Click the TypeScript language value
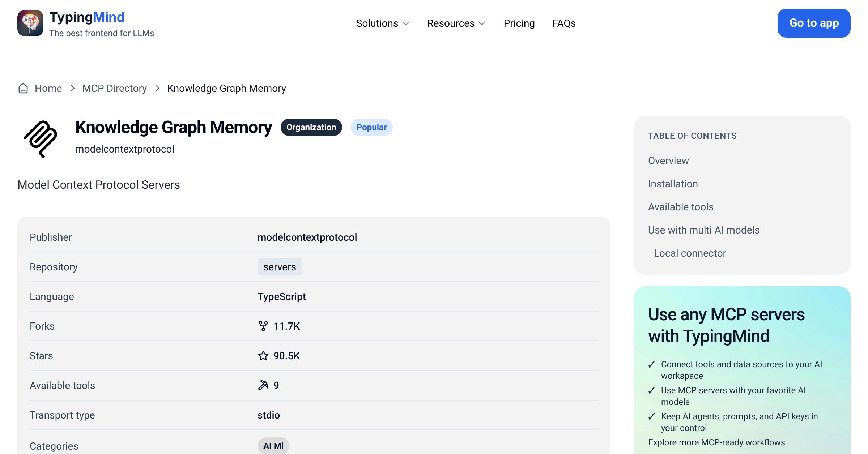Screen dimensions: 868x454 click(x=281, y=296)
